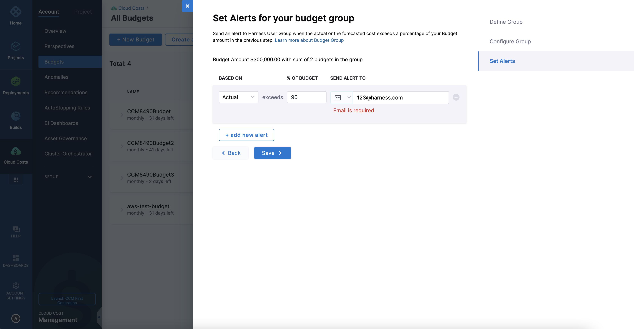Go to the Define Group step
The image size is (644, 329).
point(506,22)
